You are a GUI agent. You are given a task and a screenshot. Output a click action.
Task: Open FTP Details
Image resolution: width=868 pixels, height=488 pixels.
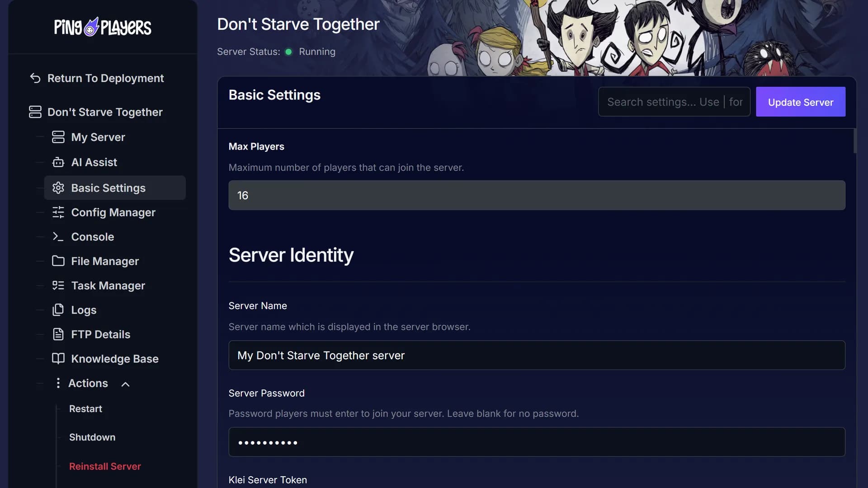[100, 334]
